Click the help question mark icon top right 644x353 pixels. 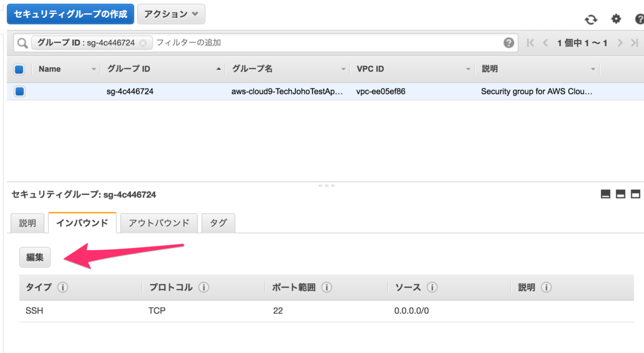(x=639, y=19)
